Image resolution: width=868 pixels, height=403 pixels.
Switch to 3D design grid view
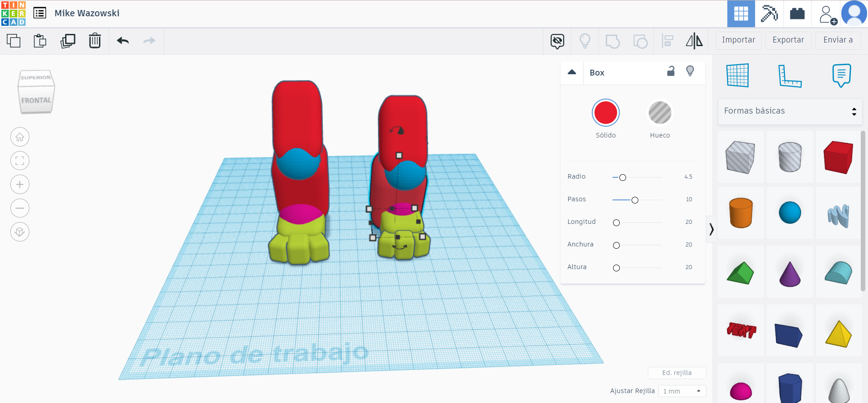741,14
